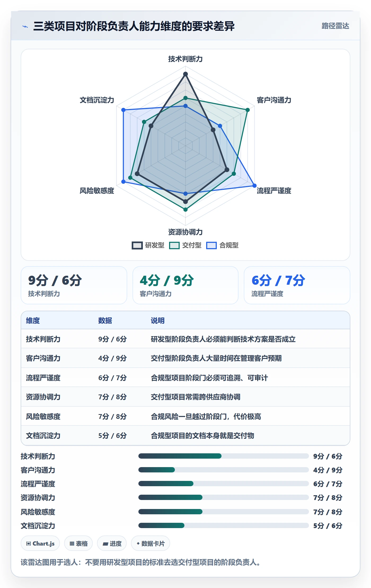The image size is (371, 588).
Task: Click the 说明 column header
Action: click(x=158, y=321)
